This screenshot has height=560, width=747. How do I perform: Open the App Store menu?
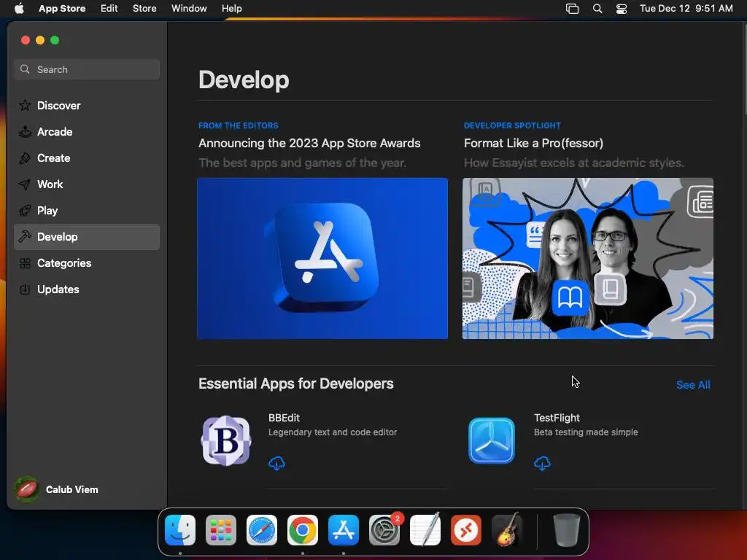pyautogui.click(x=62, y=9)
